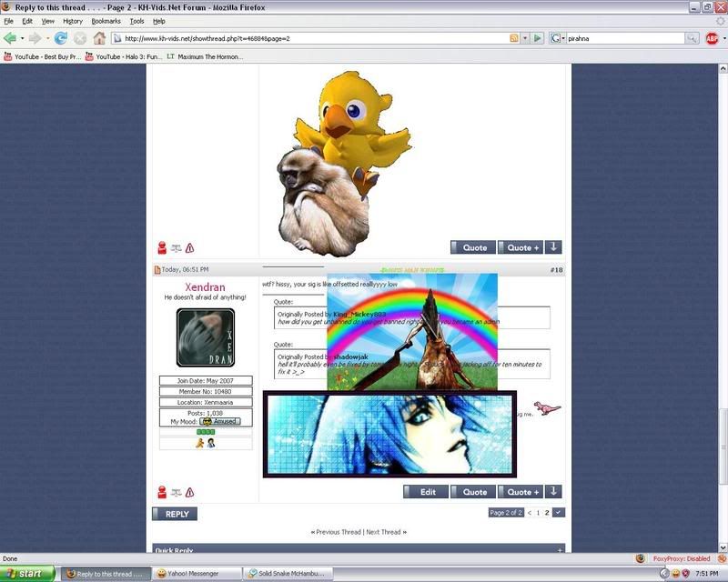Click Quote button on Xendran's post
Screen dimensions: 728x582
click(473, 491)
